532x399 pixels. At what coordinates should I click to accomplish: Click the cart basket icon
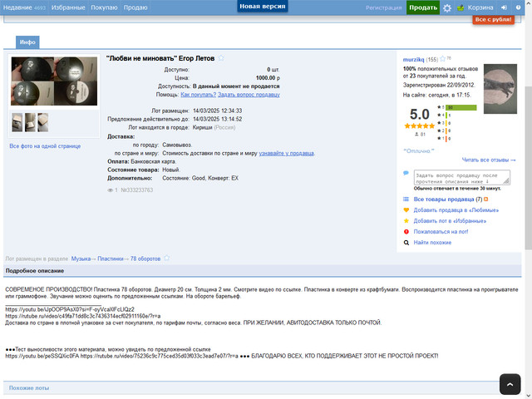pos(461,7)
